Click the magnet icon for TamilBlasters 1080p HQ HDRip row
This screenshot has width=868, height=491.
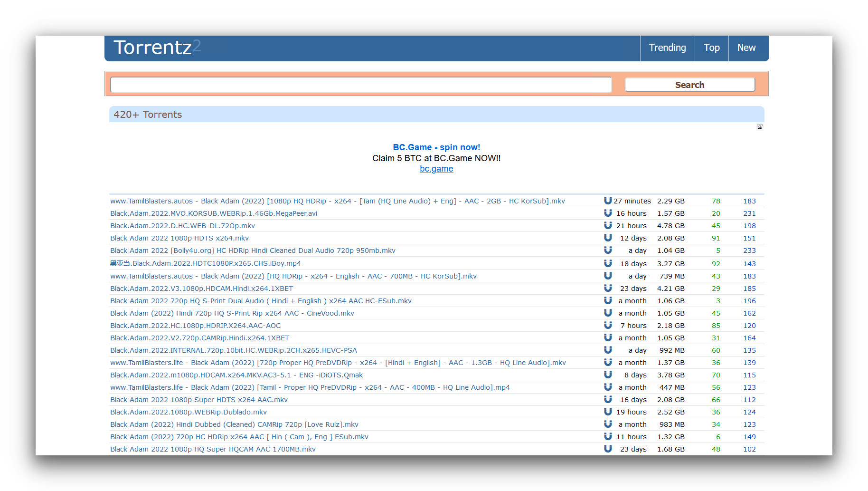[x=608, y=201]
